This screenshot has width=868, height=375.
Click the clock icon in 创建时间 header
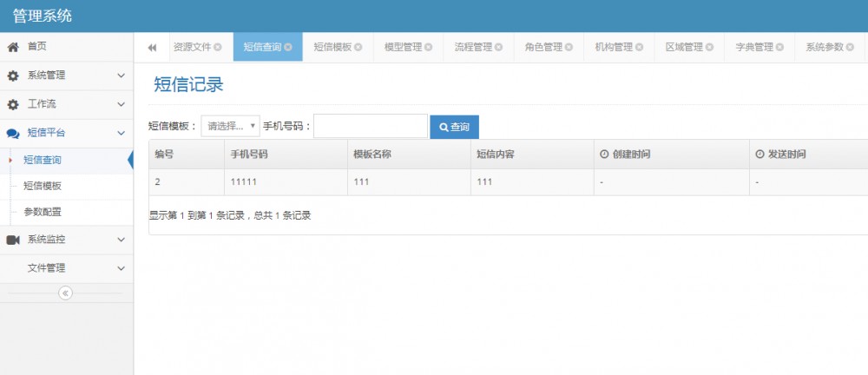604,155
